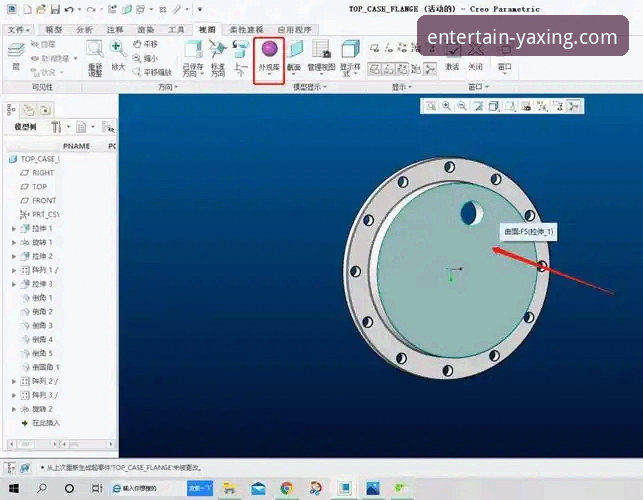
Task: Open the 文件 file menu
Action: click(x=18, y=30)
